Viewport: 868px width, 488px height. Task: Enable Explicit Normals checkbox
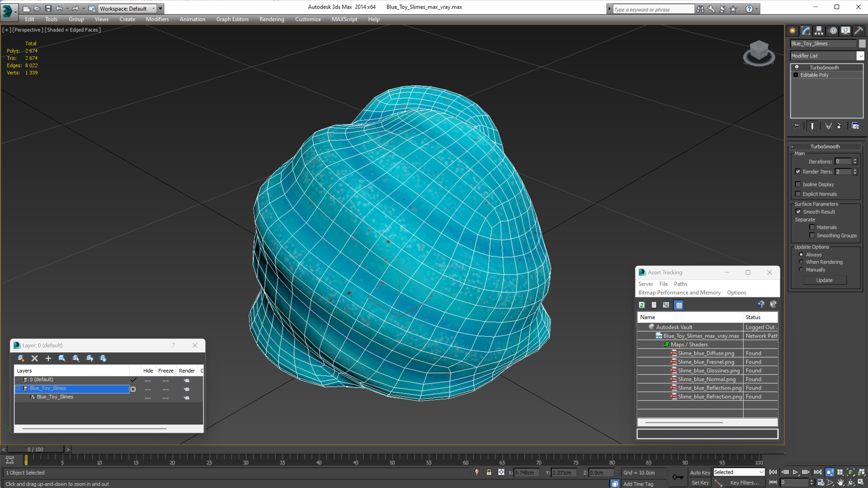798,194
